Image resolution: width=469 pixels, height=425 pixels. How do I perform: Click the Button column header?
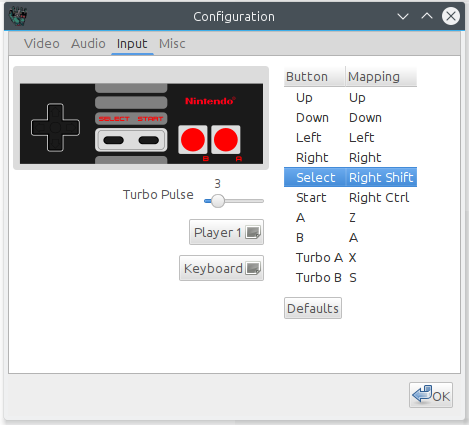pyautogui.click(x=314, y=77)
